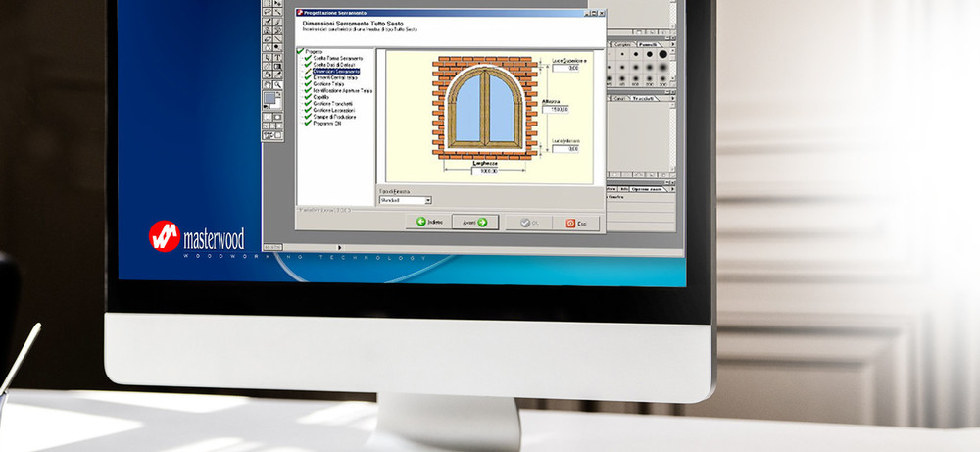Select the Blur tool

pos(267,47)
